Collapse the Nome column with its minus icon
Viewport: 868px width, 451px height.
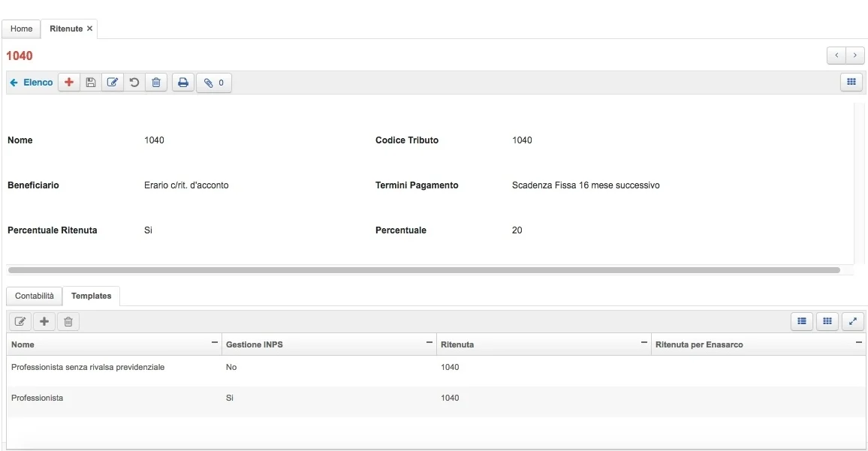pos(214,342)
